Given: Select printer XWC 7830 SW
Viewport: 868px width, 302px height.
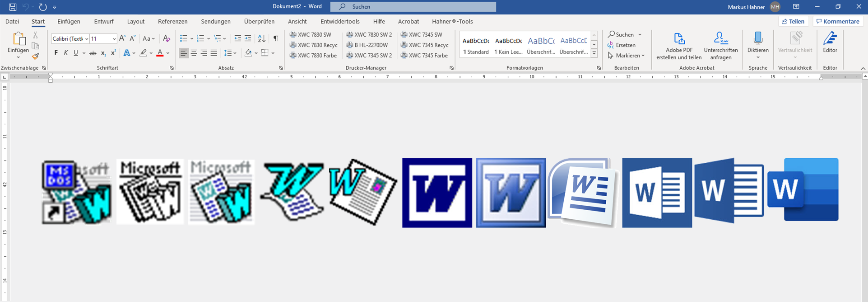Looking at the screenshot, I should pyautogui.click(x=311, y=34).
